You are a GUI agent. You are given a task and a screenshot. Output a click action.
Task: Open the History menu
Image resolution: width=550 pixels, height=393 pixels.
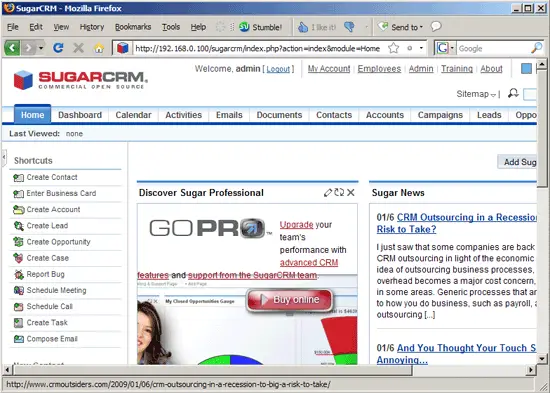click(92, 27)
